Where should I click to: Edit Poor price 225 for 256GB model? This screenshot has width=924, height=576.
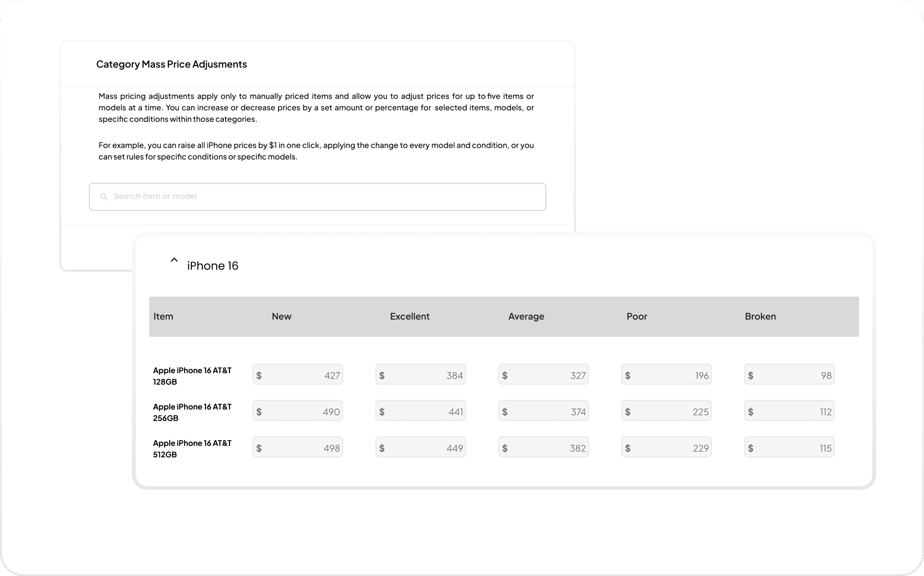point(667,411)
